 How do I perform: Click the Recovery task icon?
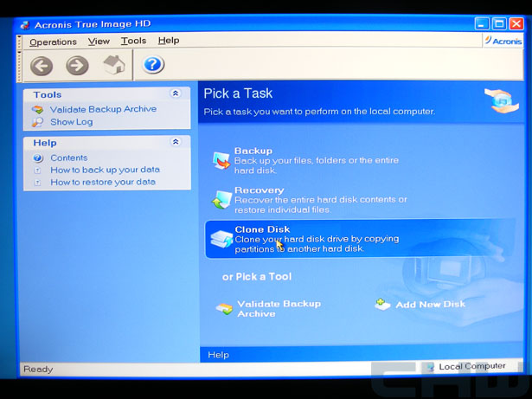click(221, 200)
